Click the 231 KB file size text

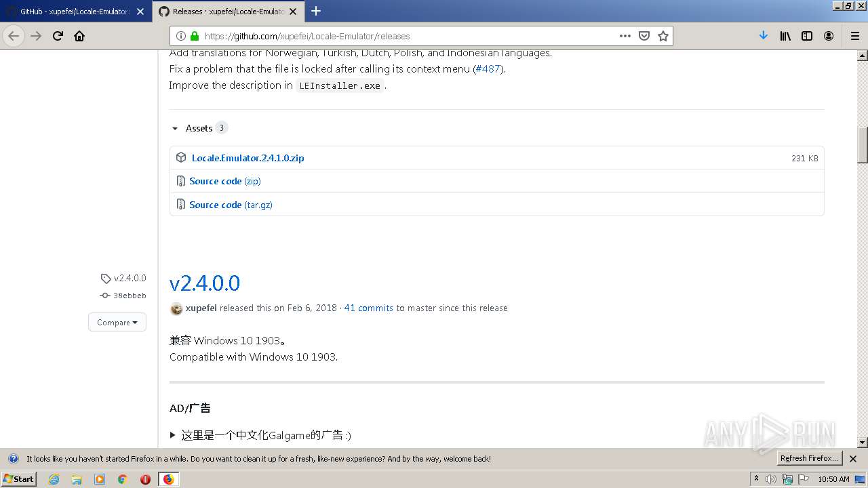[804, 158]
